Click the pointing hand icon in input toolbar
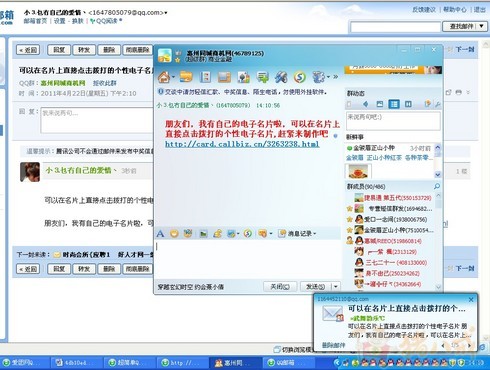The image size is (490, 370). pyautogui.click(x=262, y=234)
